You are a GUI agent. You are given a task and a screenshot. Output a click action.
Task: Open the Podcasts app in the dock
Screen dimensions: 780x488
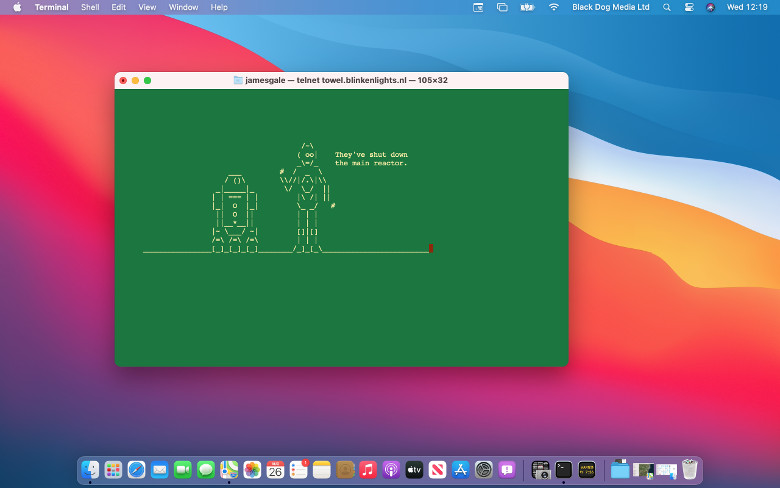point(391,469)
